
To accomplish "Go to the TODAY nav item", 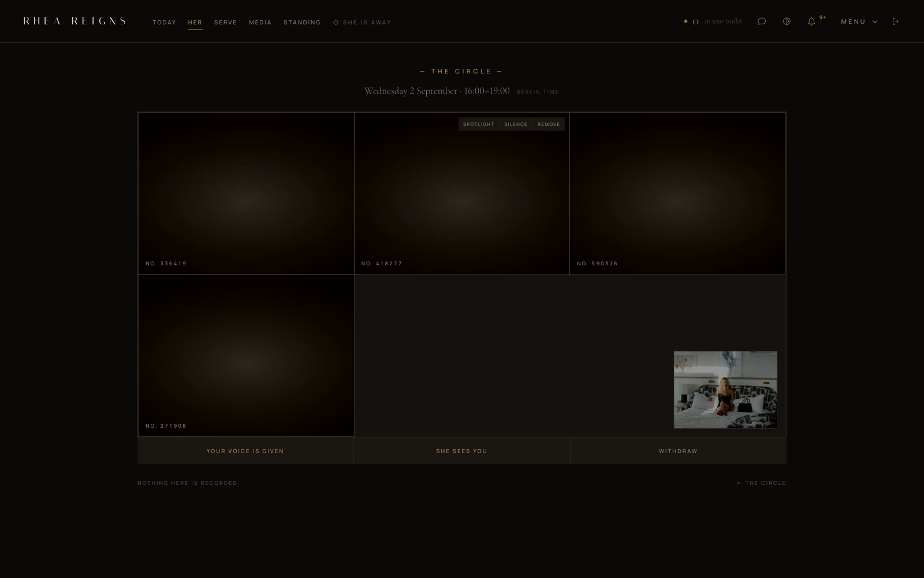I will coord(165,23).
